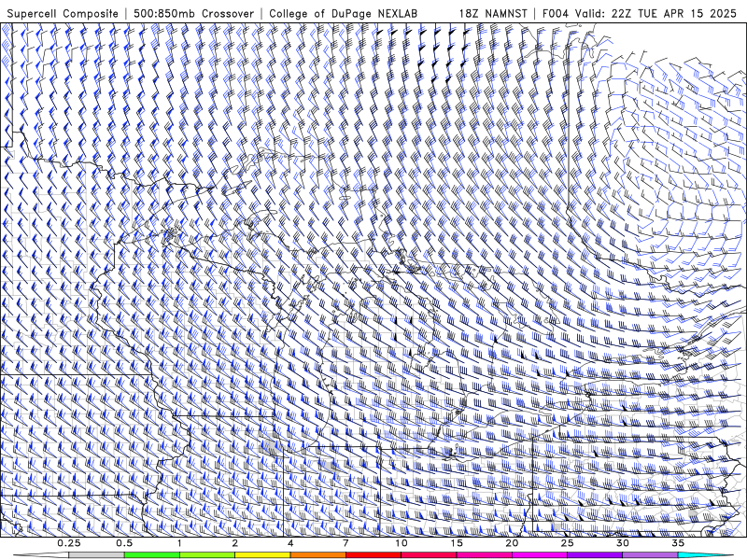Select the red legend segment between 7 and 10
Image resolution: width=747 pixels, height=560 pixels.
click(x=373, y=555)
